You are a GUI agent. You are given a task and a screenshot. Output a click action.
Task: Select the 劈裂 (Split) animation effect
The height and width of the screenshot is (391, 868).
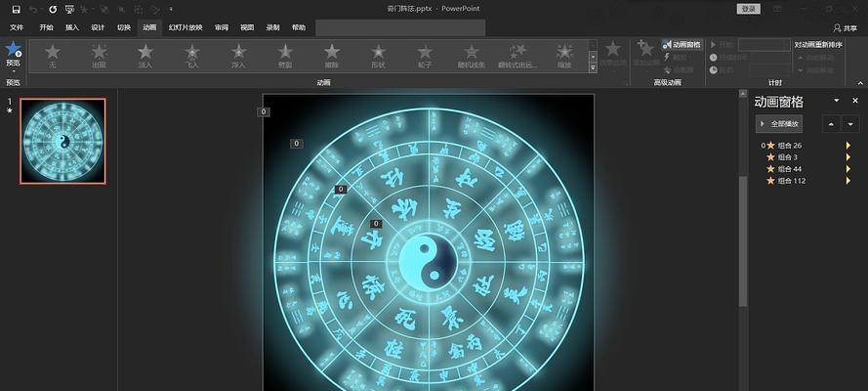click(x=285, y=56)
